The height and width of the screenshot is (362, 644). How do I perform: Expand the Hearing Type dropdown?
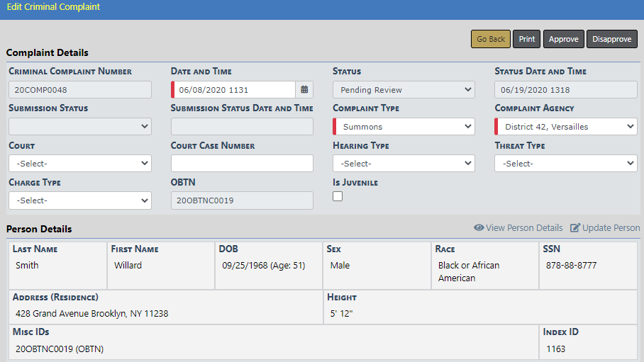[404, 164]
